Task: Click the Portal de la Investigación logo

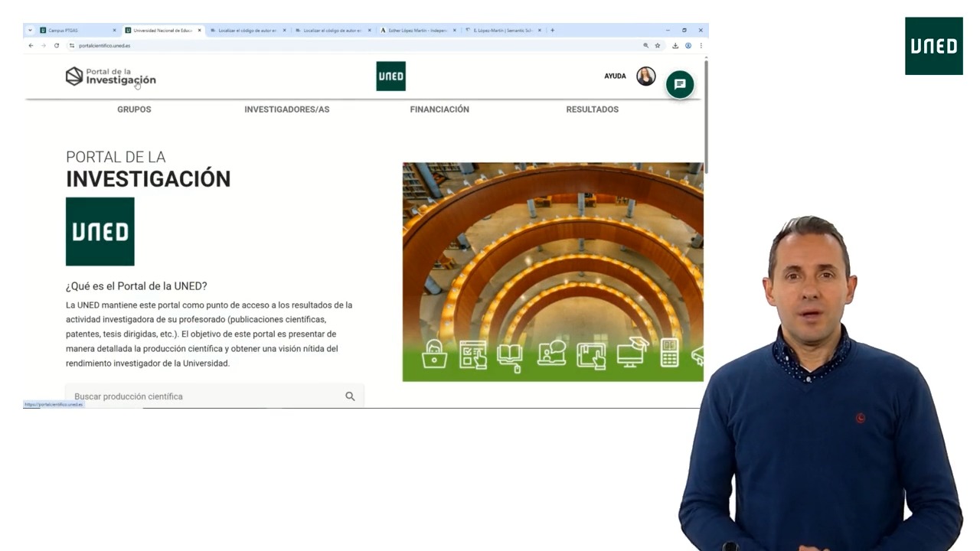Action: 111,77
